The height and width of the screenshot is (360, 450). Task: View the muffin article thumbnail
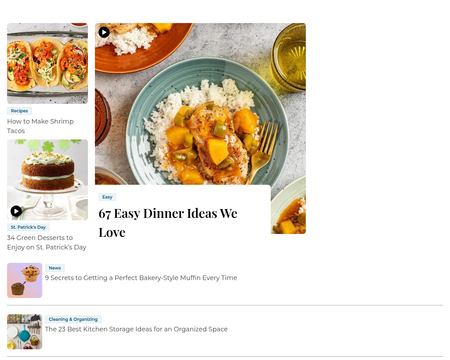(x=25, y=280)
